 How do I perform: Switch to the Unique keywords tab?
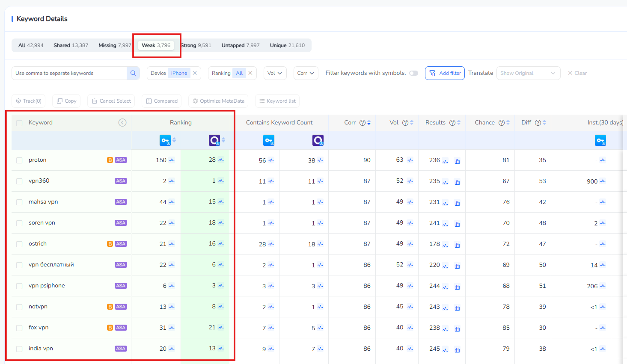[x=287, y=45]
